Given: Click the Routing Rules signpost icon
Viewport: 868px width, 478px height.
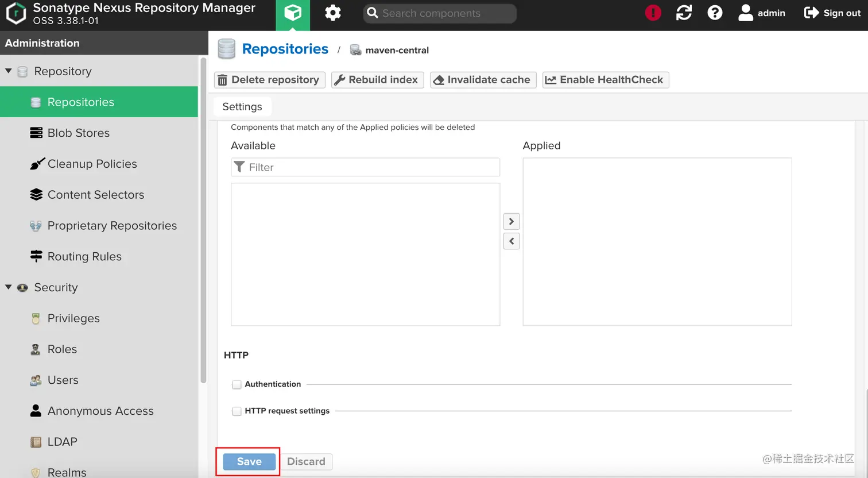Looking at the screenshot, I should click(36, 256).
